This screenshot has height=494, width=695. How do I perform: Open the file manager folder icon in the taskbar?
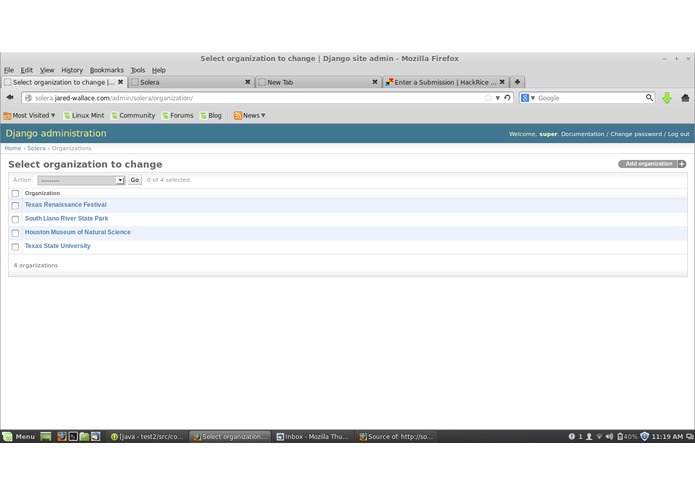(x=84, y=436)
